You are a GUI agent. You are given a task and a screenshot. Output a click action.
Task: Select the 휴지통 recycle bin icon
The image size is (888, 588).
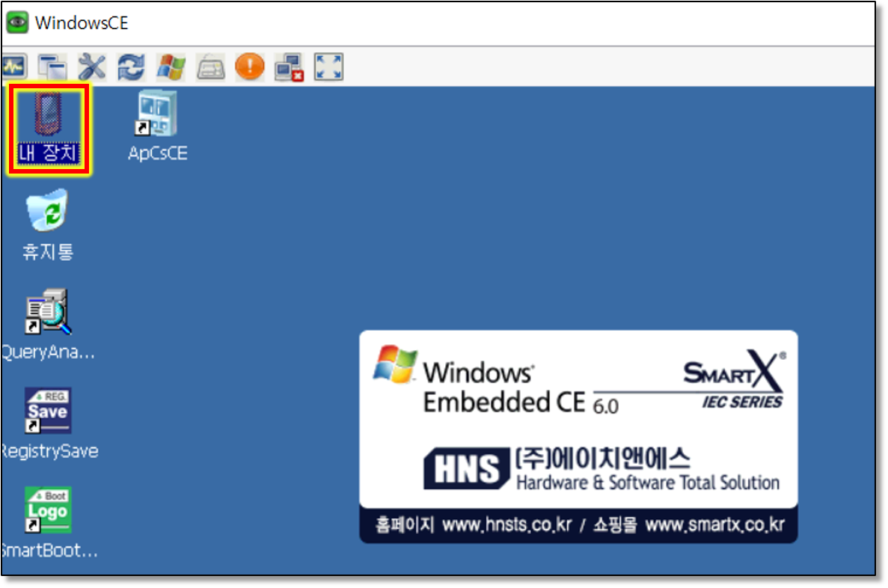tap(48, 212)
